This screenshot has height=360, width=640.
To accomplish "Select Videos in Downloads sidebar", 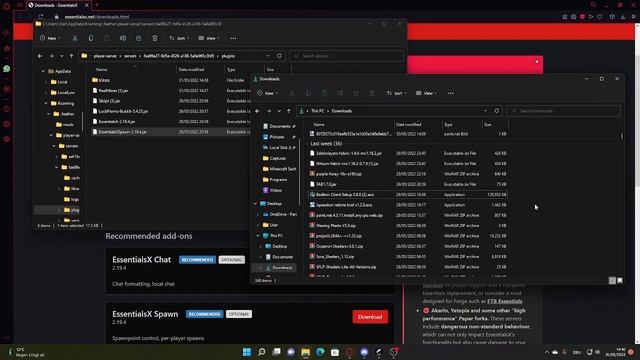I will click(276, 190).
